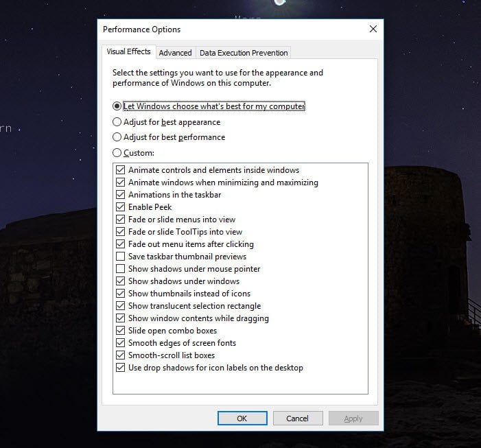The width and height of the screenshot is (481, 448).
Task: Uncheck Use drop shadows for icon labels
Action: [x=121, y=368]
